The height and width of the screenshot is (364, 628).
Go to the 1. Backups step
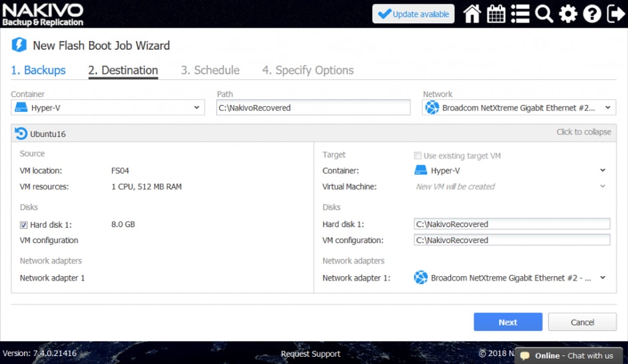tap(38, 71)
